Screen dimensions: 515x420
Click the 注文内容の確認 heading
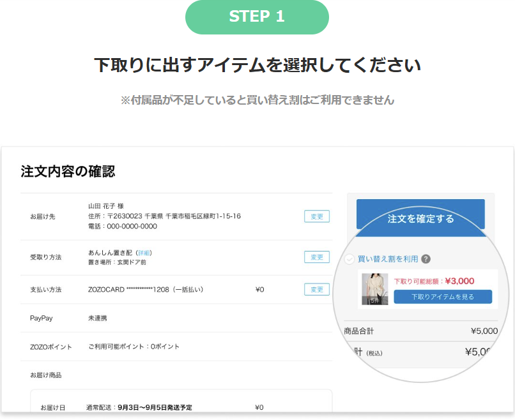(68, 172)
